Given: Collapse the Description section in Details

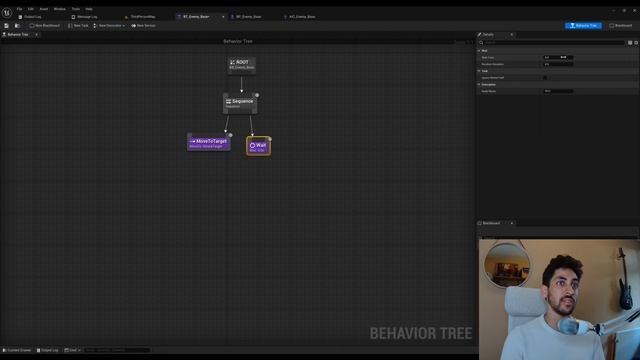Looking at the screenshot, I should pyautogui.click(x=479, y=84).
